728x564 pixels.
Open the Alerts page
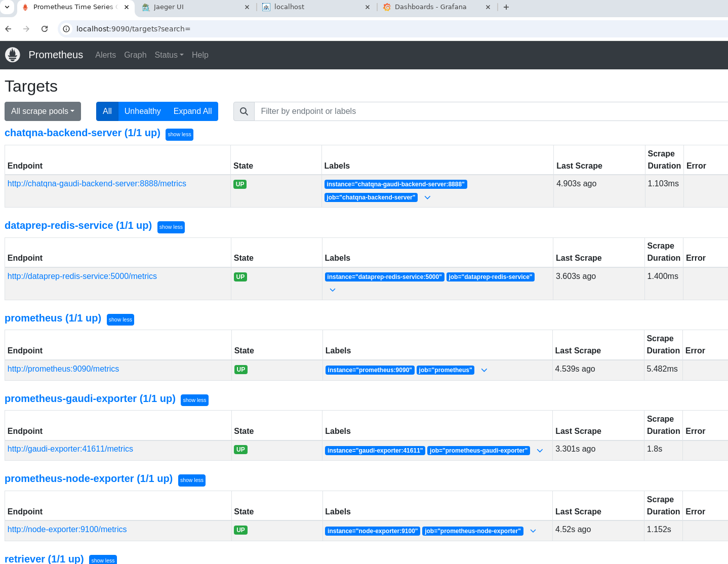click(105, 55)
